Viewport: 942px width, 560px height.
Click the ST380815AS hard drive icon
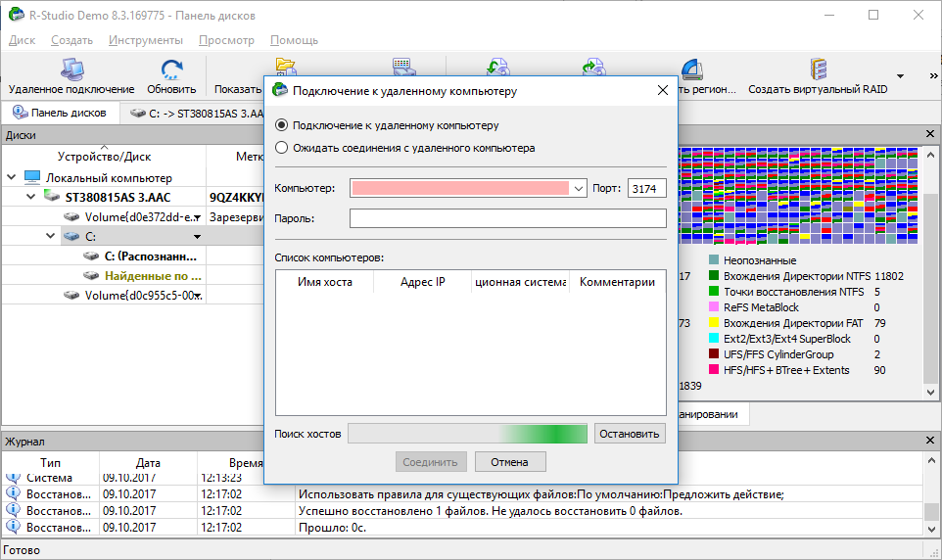52,197
